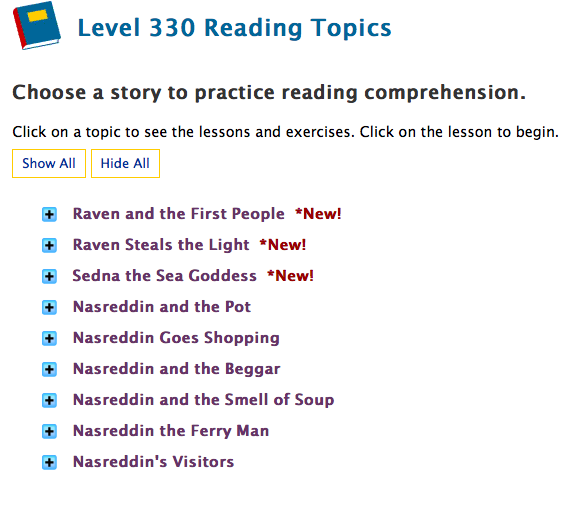
Task: Choose Nasreddin's Visitors story title
Action: point(153,462)
